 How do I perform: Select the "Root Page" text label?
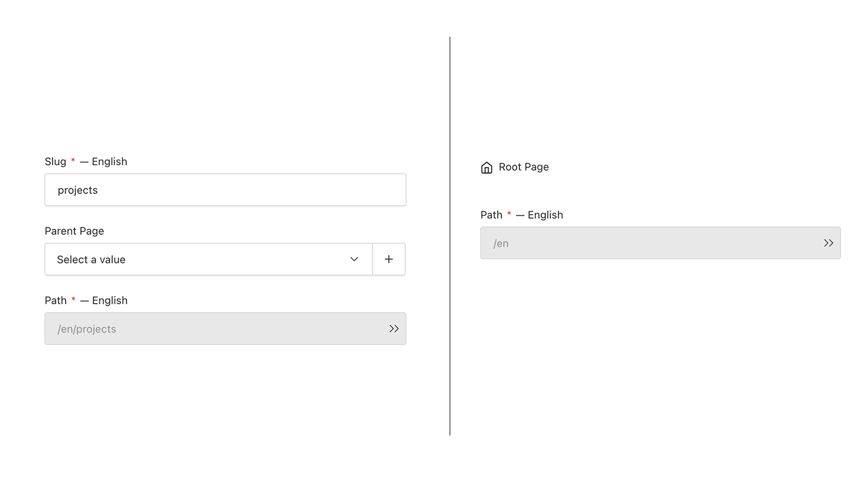click(x=524, y=167)
